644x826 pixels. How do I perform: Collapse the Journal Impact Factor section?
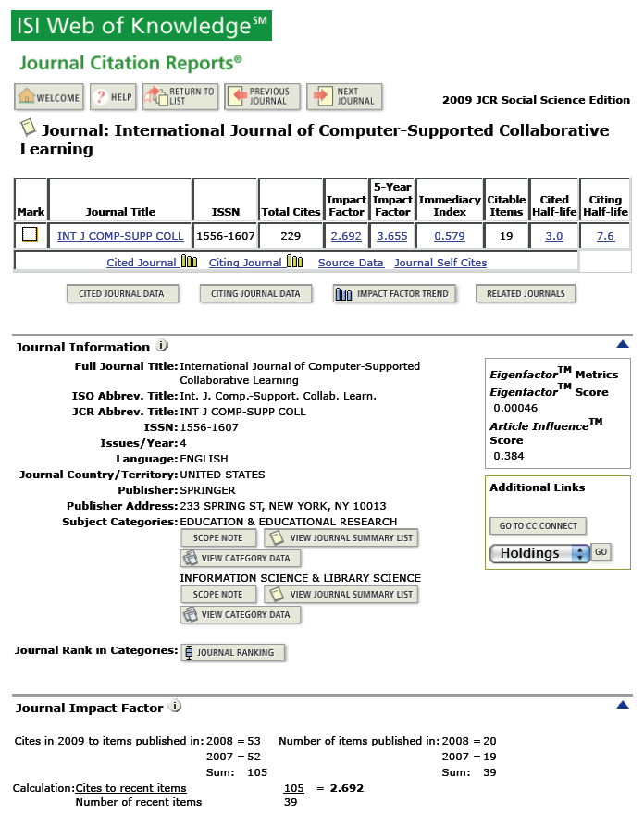(623, 705)
